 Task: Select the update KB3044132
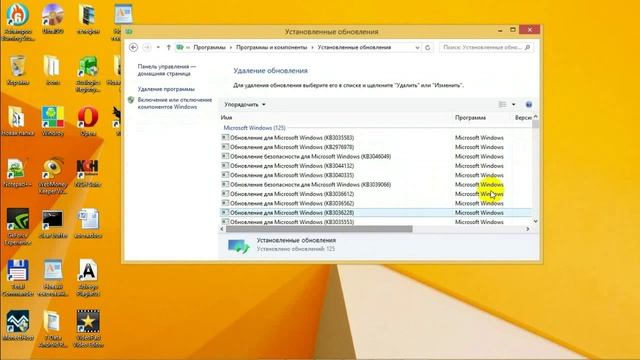(376, 166)
